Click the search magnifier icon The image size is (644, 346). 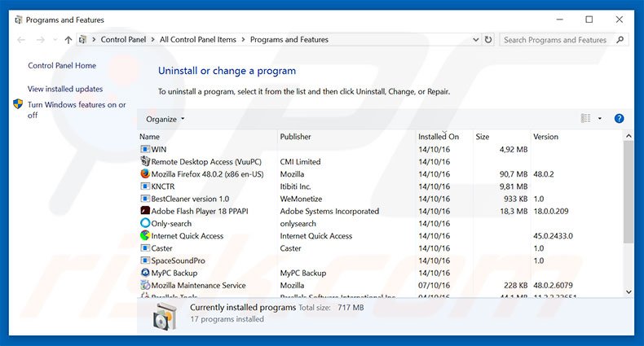pyautogui.click(x=620, y=40)
